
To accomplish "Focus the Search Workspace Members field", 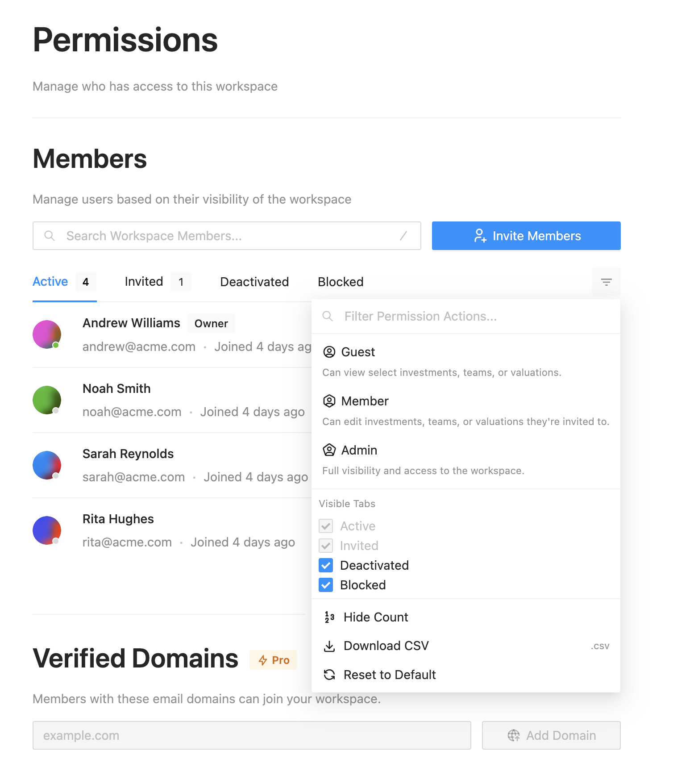I will click(228, 236).
